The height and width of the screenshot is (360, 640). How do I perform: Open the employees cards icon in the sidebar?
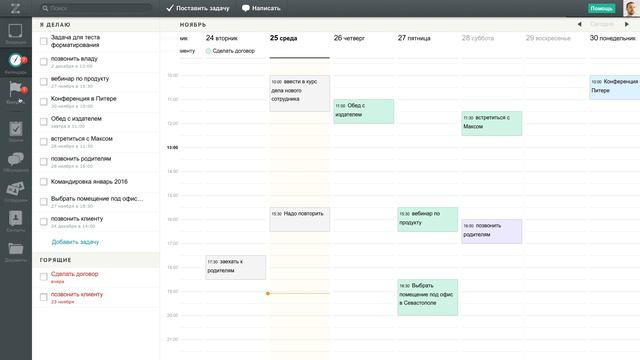click(16, 189)
